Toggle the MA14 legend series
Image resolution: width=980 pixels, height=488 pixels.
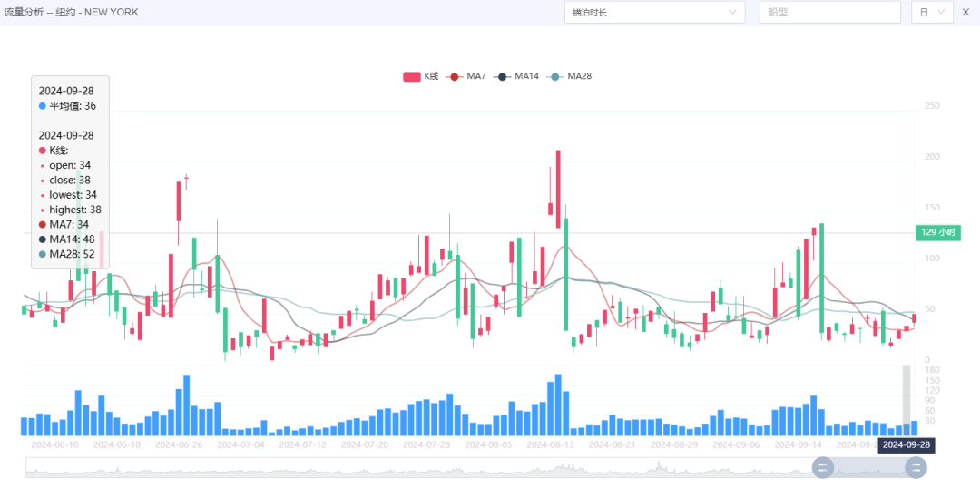click(x=515, y=76)
